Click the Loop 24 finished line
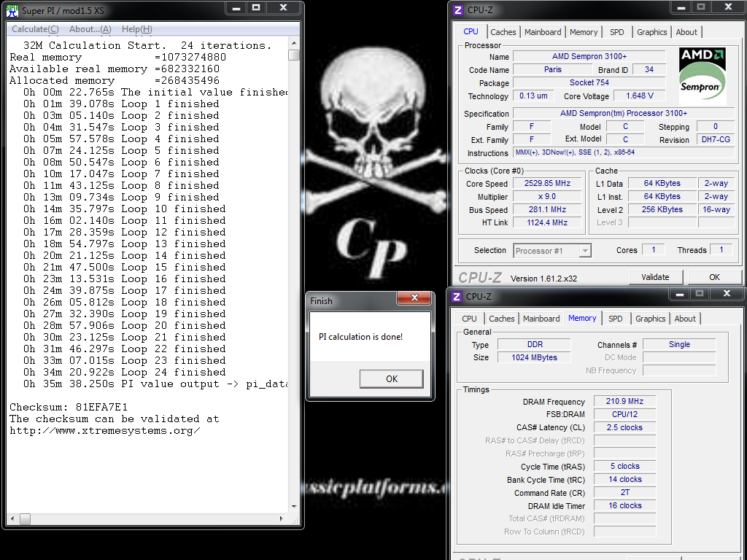The image size is (747, 560). coord(124,373)
